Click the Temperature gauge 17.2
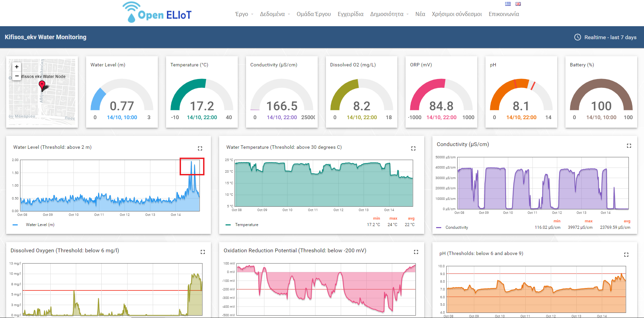The height and width of the screenshot is (318, 644). pyautogui.click(x=202, y=95)
